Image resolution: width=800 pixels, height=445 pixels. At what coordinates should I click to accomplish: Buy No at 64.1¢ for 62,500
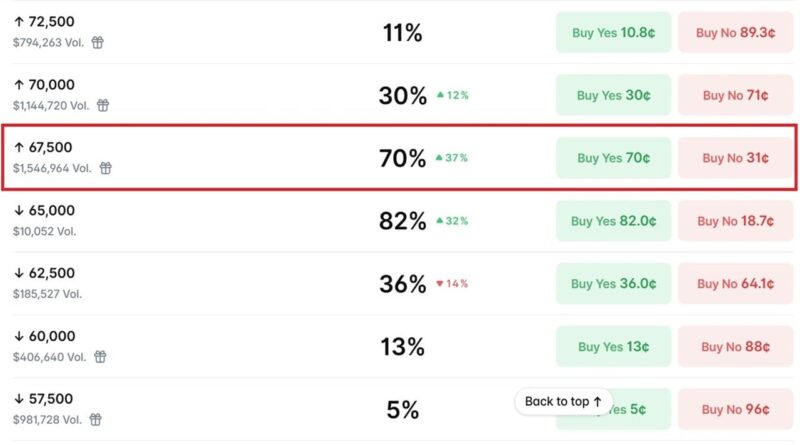pyautogui.click(x=735, y=284)
